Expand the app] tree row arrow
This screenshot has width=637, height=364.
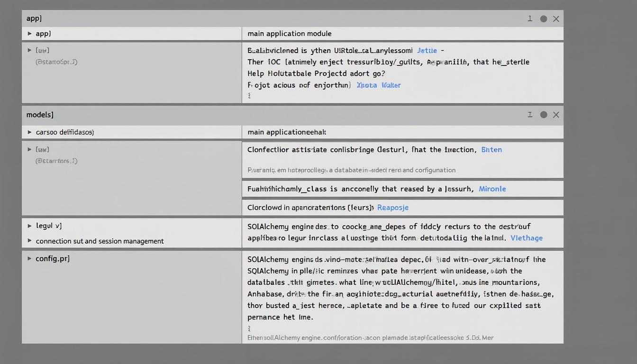30,34
